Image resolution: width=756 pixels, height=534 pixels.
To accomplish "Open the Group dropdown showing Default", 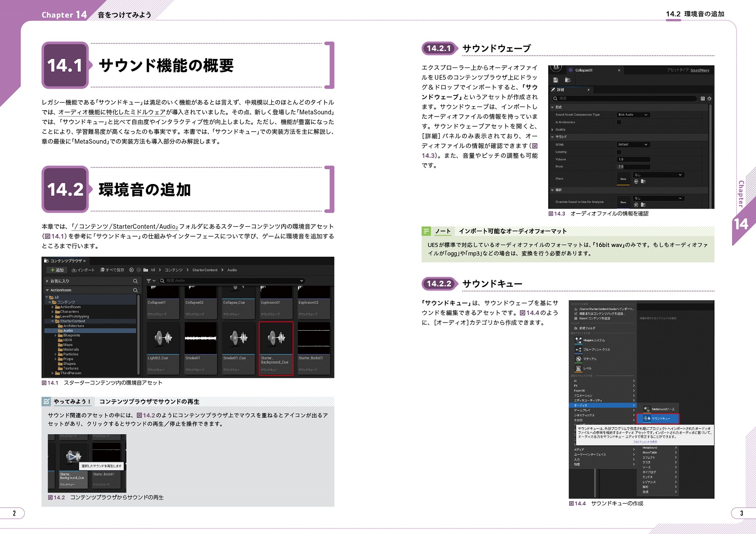I will click(x=633, y=144).
